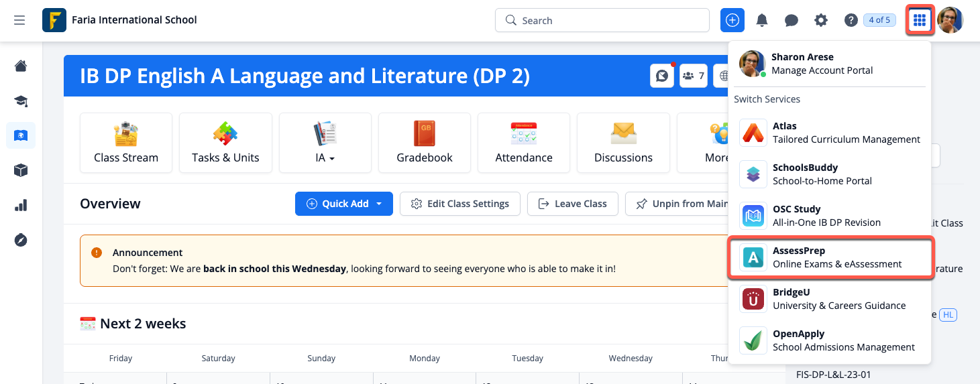Open notifications bell
Image resolution: width=980 pixels, height=384 pixels.
click(762, 20)
